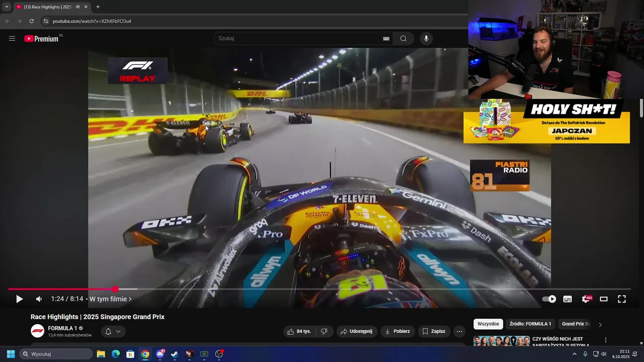Download the video with Pobierz
Viewport: 644px width, 362px height.
point(397,331)
